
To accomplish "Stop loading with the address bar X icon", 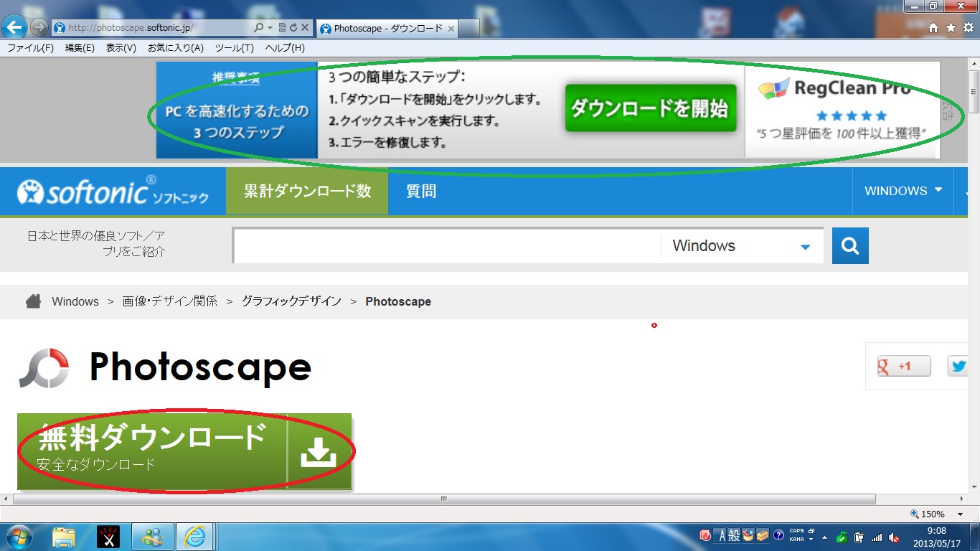I will coord(304,28).
